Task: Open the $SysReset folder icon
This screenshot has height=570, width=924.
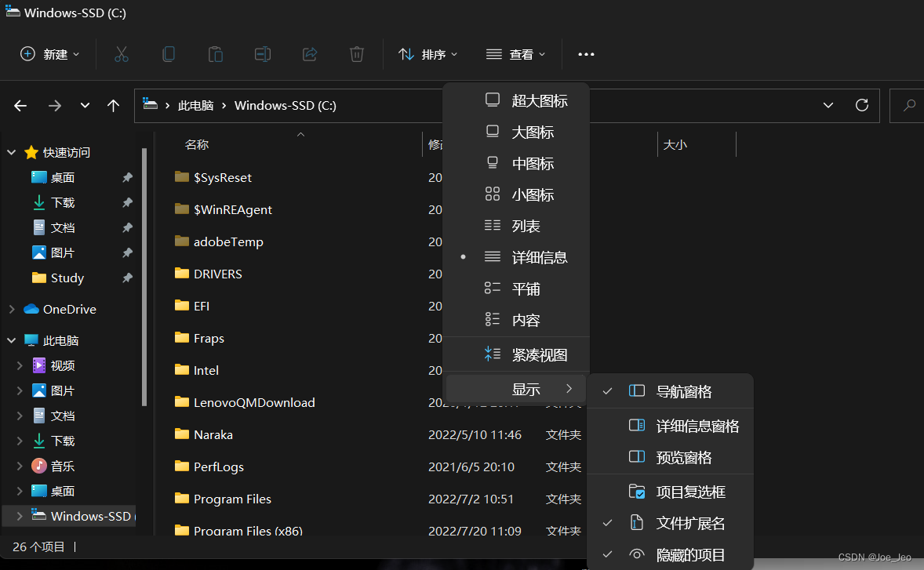Action: 182,177
